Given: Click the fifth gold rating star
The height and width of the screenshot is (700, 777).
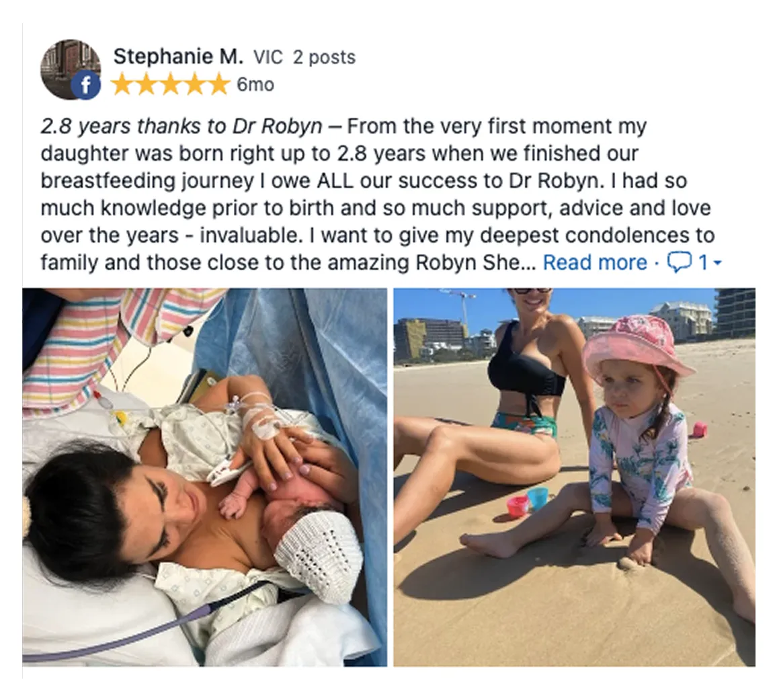Looking at the screenshot, I should point(218,85).
